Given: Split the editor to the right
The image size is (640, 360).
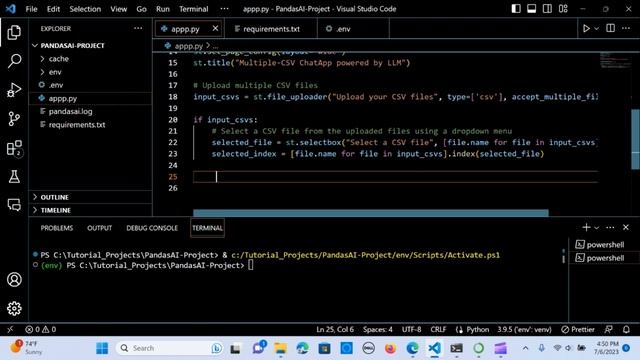Looking at the screenshot, I should point(611,28).
